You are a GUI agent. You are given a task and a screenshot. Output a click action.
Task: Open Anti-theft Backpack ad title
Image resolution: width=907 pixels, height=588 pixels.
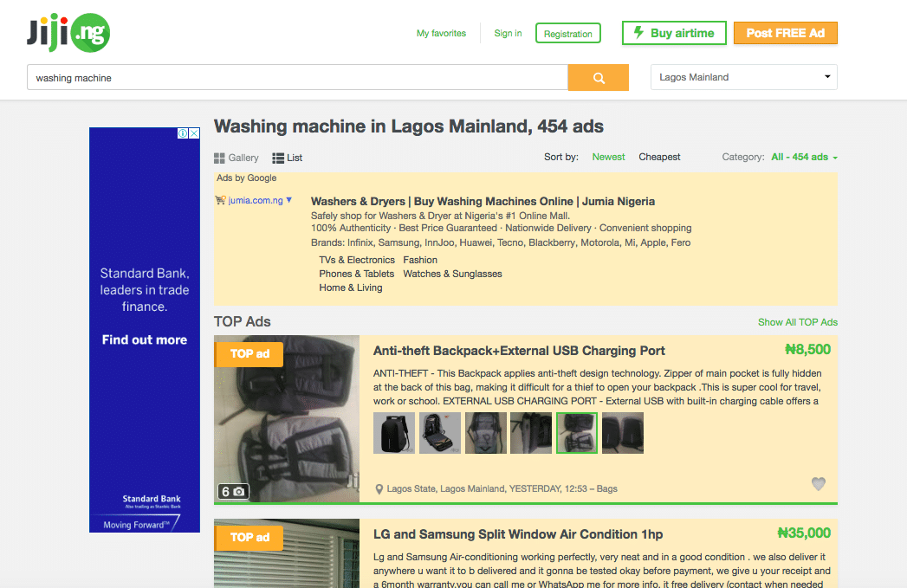pyautogui.click(x=519, y=351)
